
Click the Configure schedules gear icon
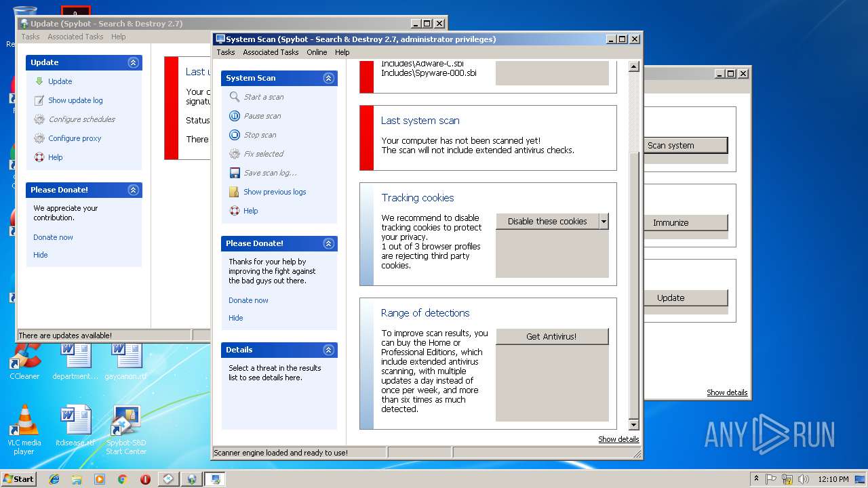click(39, 119)
